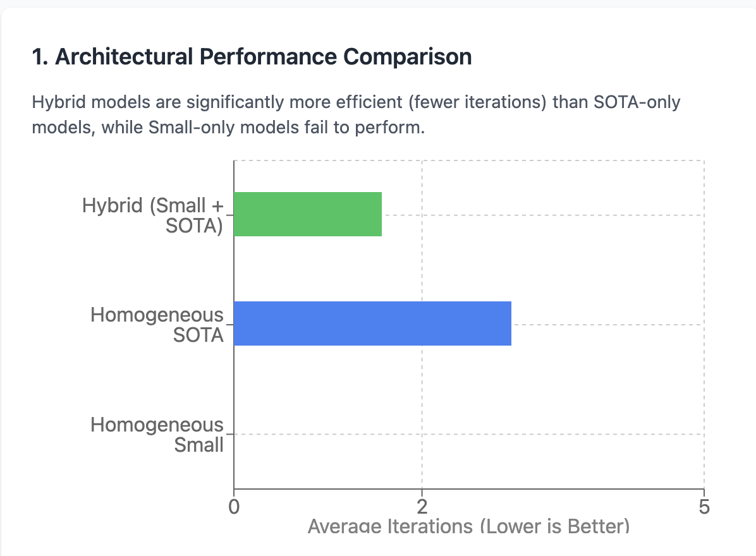756x556 pixels.
Task: Click the dashed gridline in the Homogeneous Small row
Action: [x=468, y=434]
